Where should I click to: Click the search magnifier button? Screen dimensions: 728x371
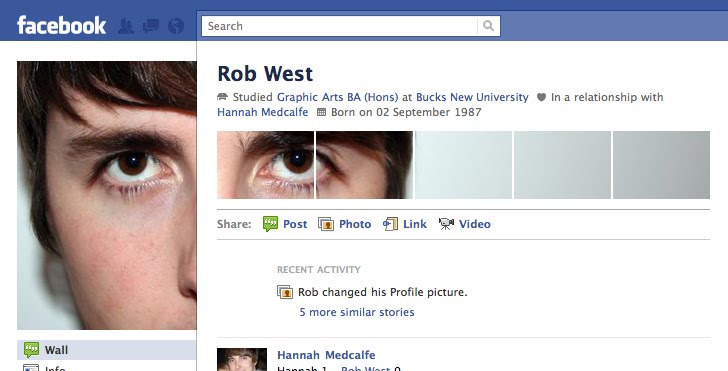tap(488, 26)
